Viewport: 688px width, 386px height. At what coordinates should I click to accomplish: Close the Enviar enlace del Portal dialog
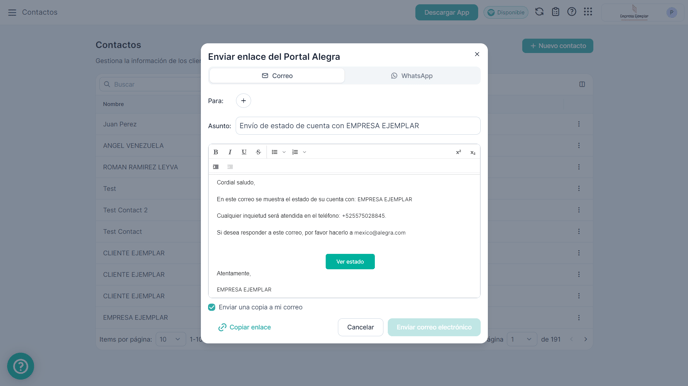477,54
